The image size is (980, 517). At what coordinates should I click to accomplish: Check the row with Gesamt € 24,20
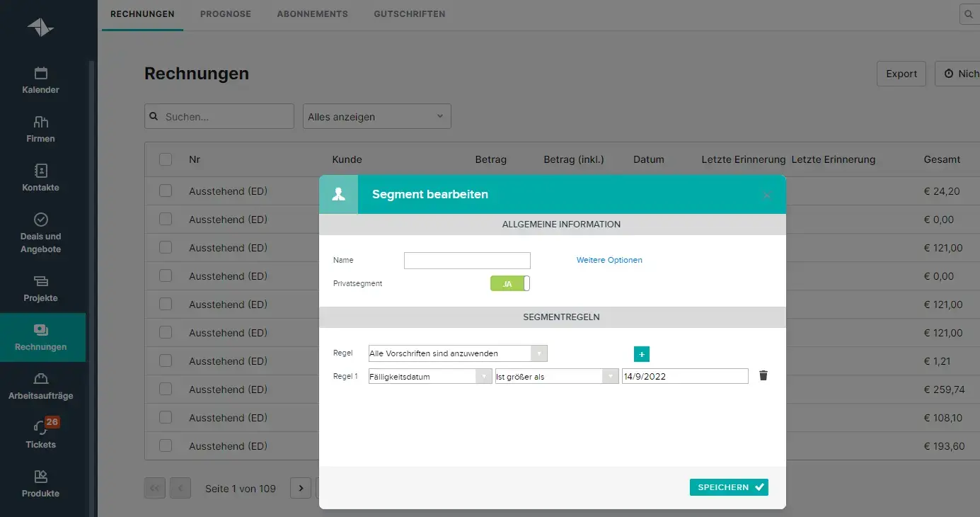pos(166,191)
